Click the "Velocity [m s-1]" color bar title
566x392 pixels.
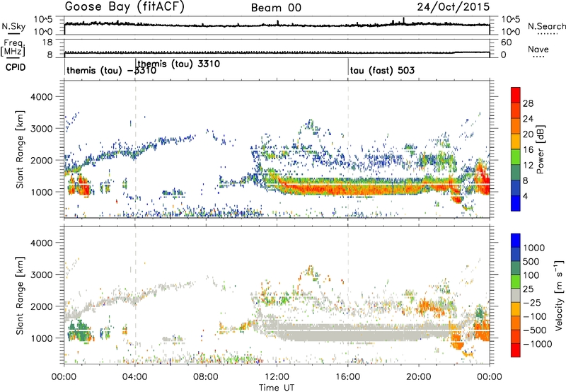(x=559, y=295)
